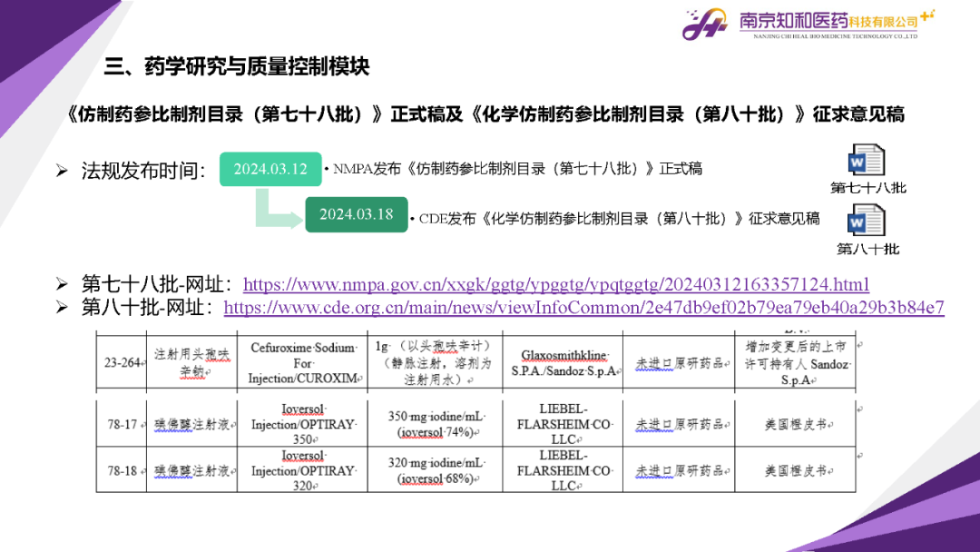This screenshot has height=552, width=980.
Task: Select the 第八十批 caption under the Word icon
Action: 867,249
